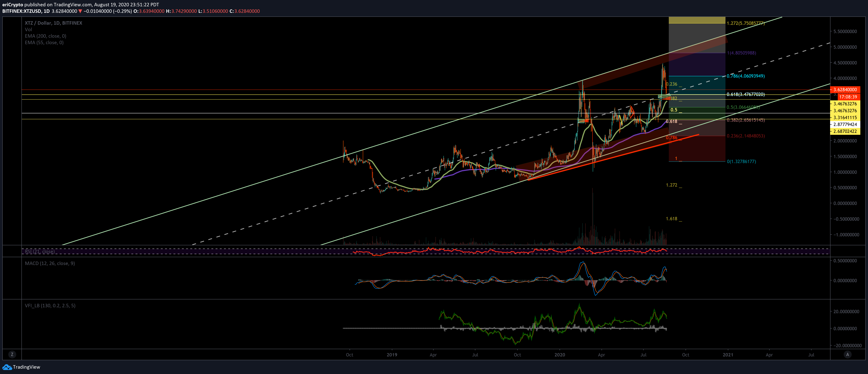This screenshot has height=374, width=868.
Task: Click 2.00000000 on the price axis
Action: tap(845, 141)
